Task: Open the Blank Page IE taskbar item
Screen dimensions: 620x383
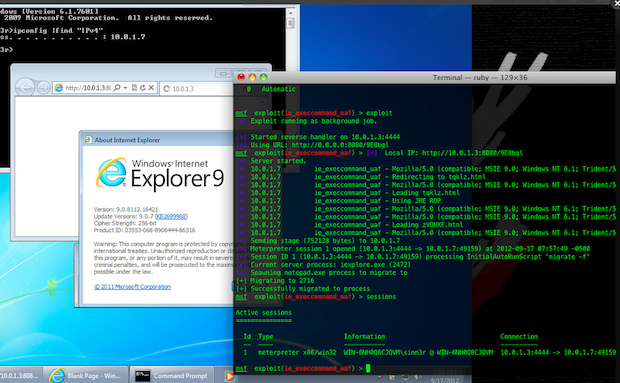Action: click(85, 375)
